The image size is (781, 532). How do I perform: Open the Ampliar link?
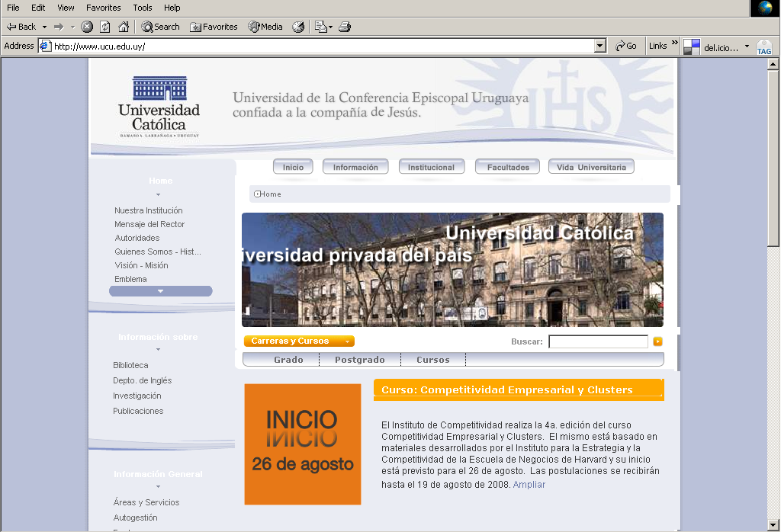pos(529,485)
